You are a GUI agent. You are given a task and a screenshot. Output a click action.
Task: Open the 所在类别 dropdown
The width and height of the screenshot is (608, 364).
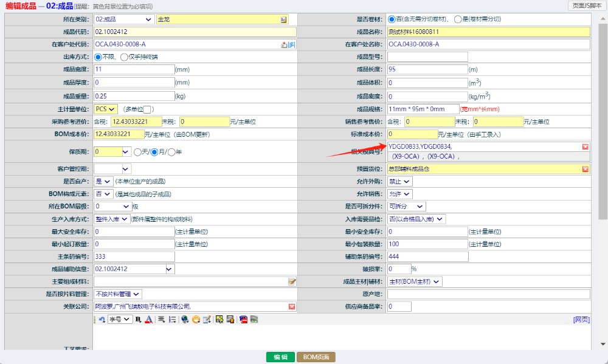tap(124, 19)
